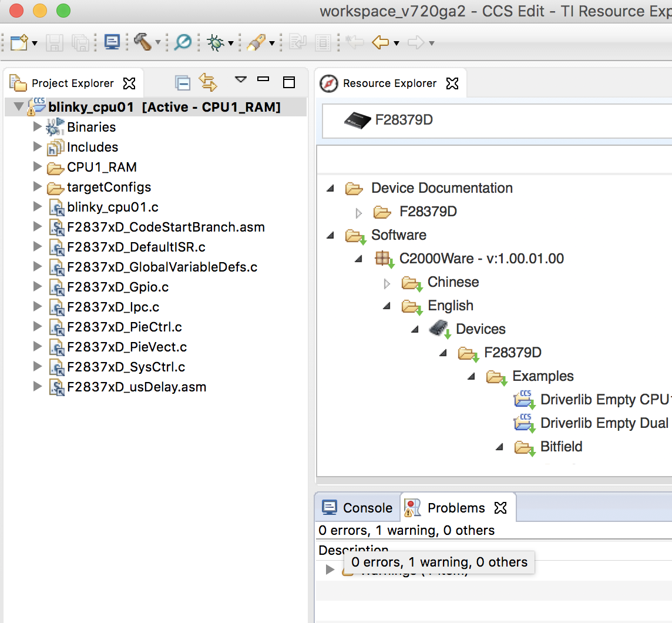Image resolution: width=672 pixels, height=623 pixels.
Task: Click the F2837xD_PieCtrl.c file icon
Action: (56, 327)
